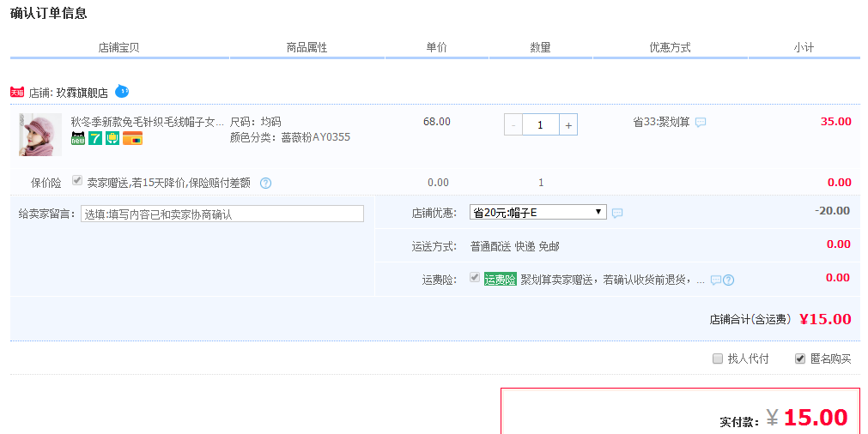
Task: Uncheck 匿名购买 checkbox
Action: (800, 359)
